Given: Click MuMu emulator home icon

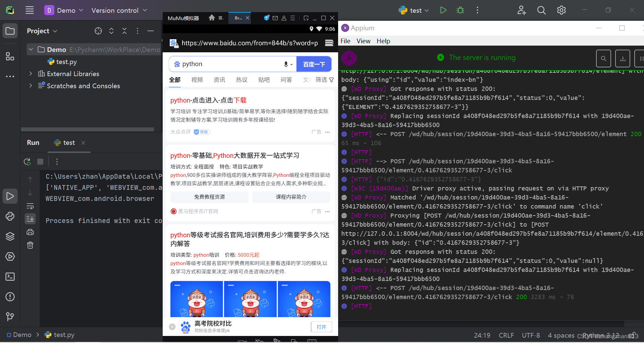Looking at the screenshot, I should [x=212, y=18].
